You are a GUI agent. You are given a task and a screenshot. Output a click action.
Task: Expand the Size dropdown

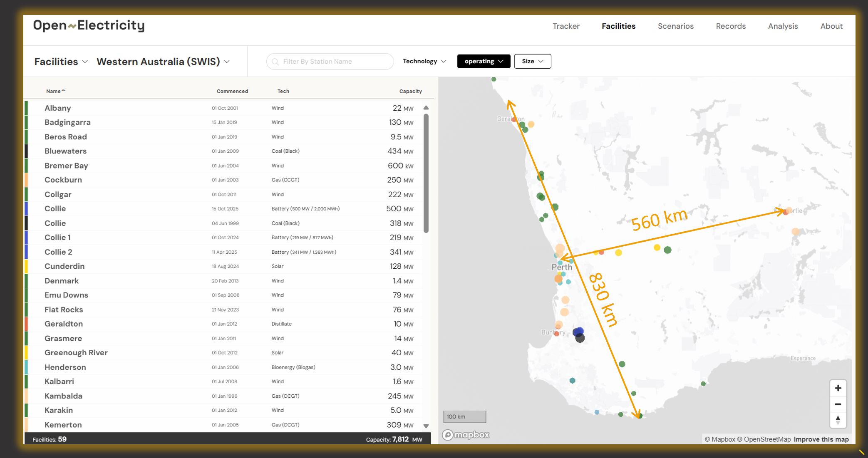point(532,61)
